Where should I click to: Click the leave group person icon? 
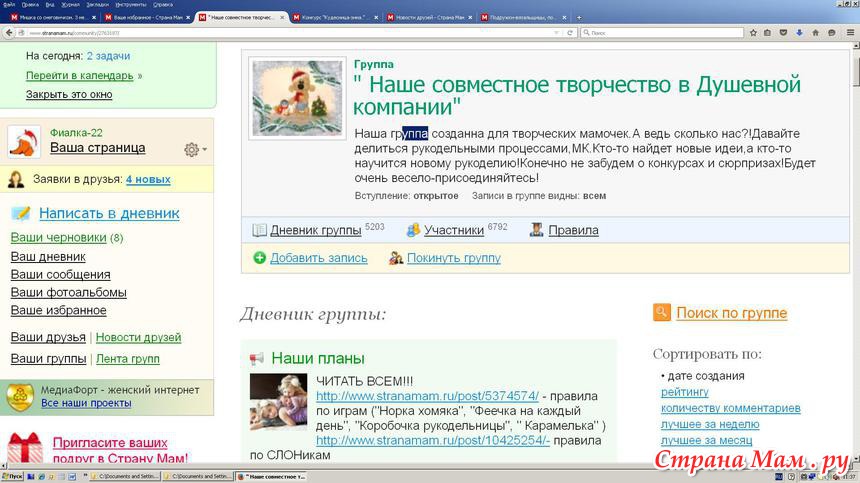coord(395,258)
